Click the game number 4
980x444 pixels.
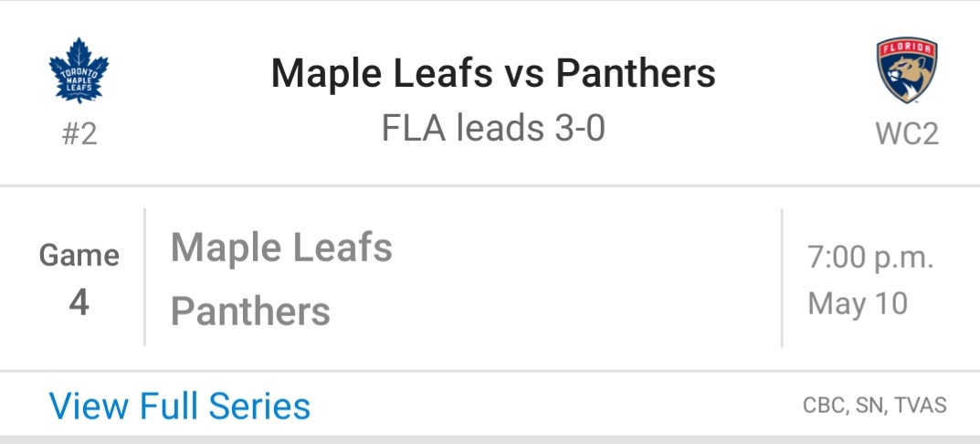click(79, 302)
